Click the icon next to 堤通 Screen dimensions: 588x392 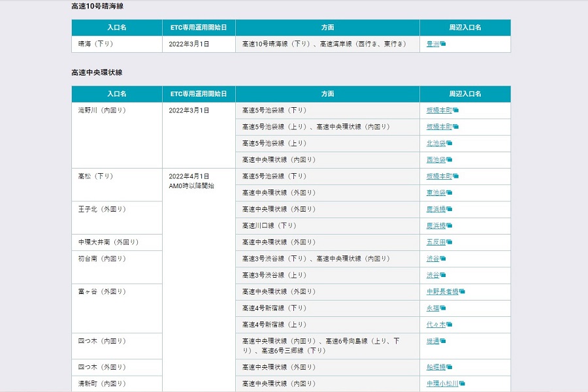tap(443, 340)
